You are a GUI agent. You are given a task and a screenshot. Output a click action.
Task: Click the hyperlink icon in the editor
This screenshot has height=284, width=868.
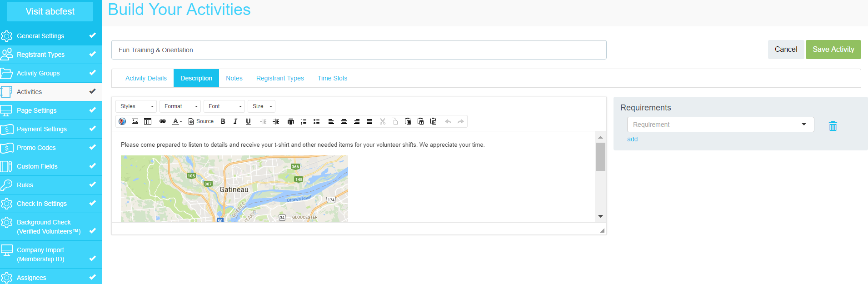pos(163,121)
